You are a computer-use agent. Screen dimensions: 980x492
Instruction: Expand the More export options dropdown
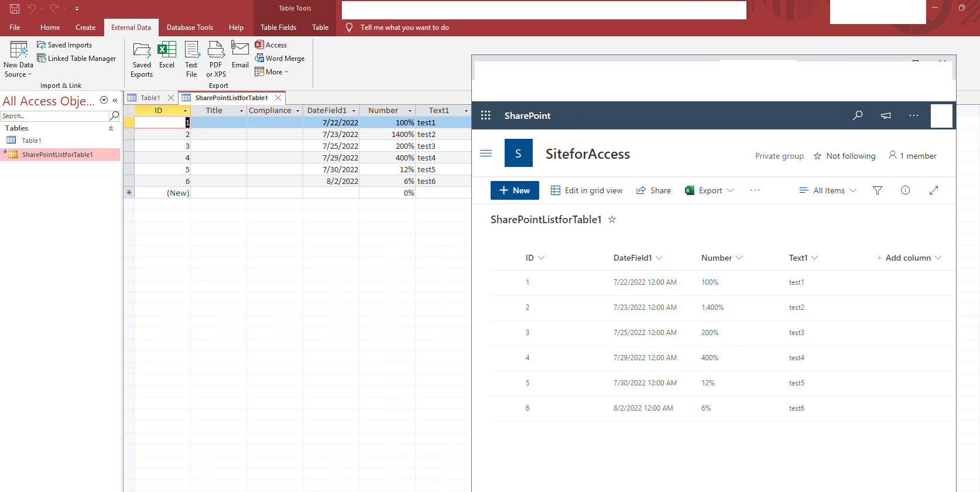click(x=272, y=72)
